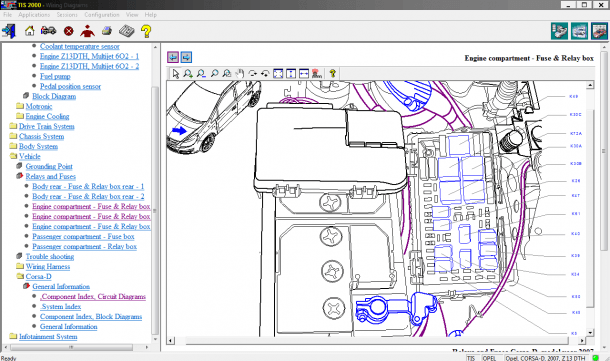Image resolution: width=610 pixels, height=361 pixels.
Task: Open Passenger compartment - Relay box
Action: [84, 247]
